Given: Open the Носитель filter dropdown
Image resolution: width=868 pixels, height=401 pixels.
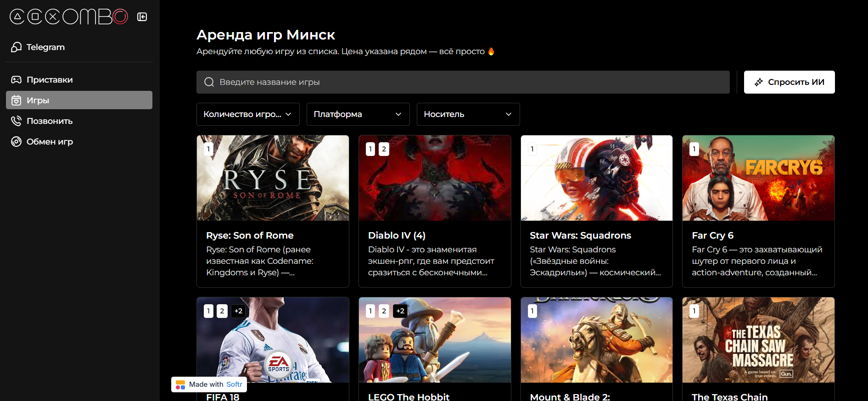Looking at the screenshot, I should [468, 114].
